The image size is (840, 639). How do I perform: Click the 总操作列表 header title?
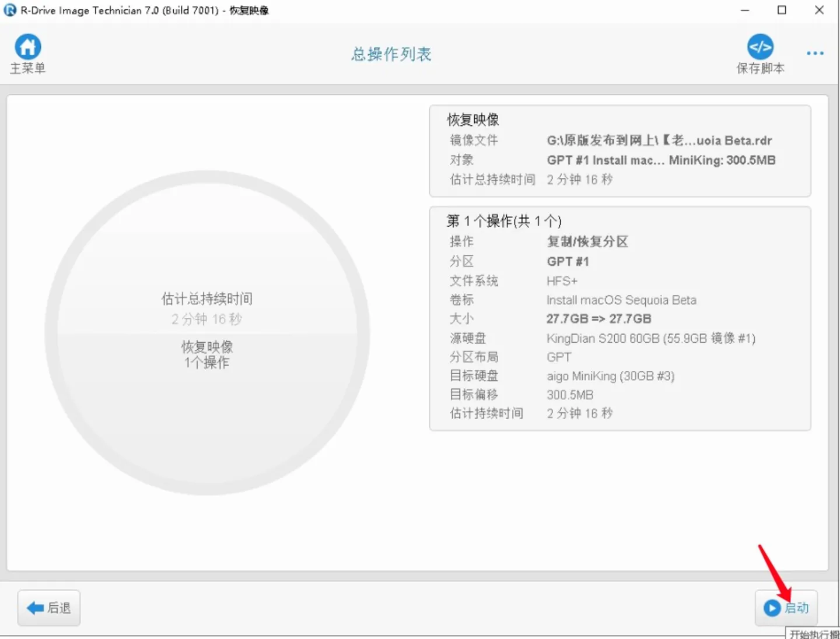[390, 54]
